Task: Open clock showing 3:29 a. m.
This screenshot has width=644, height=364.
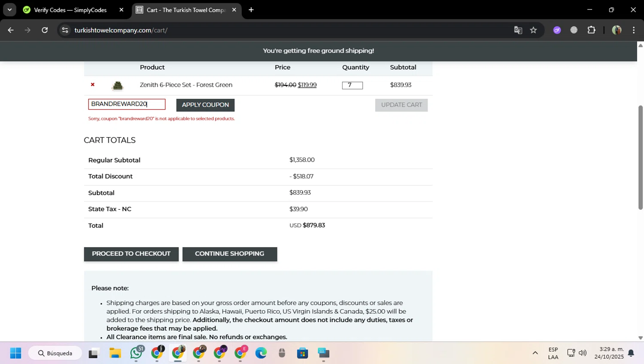Action: [x=609, y=353]
